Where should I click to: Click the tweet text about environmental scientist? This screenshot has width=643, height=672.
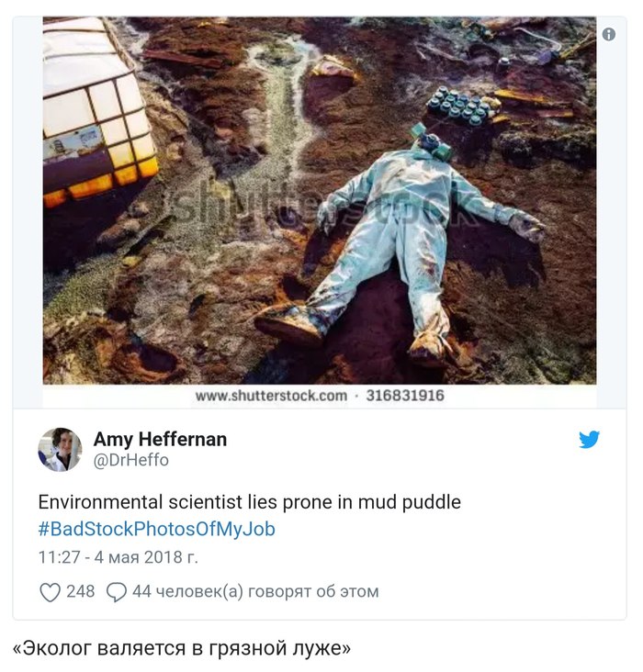pos(249,503)
